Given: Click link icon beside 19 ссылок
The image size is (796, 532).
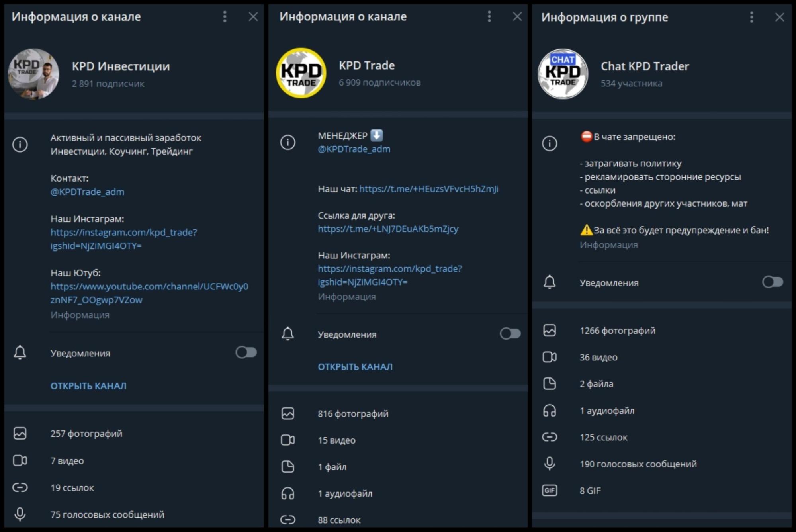Looking at the screenshot, I should click(20, 487).
